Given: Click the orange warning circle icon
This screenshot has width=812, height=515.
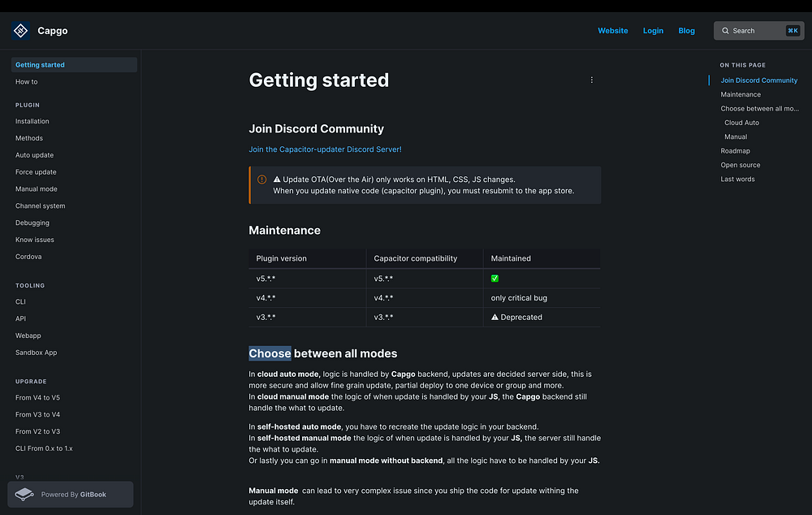Looking at the screenshot, I should (x=261, y=180).
